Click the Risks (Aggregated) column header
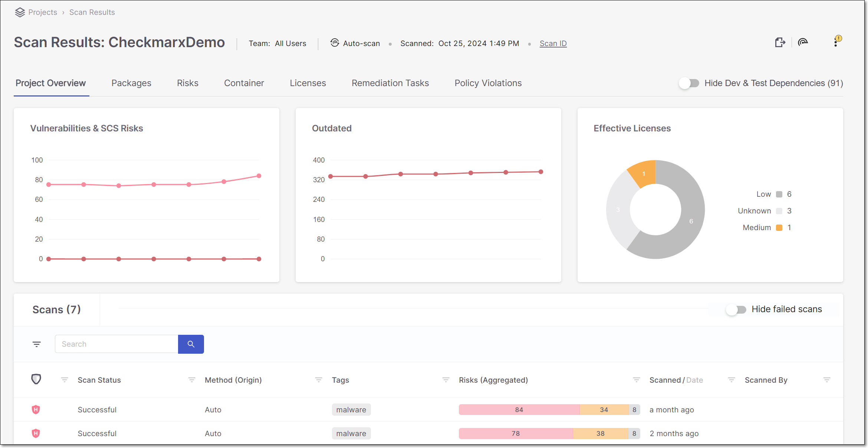This screenshot has height=448, width=868. pos(493,380)
